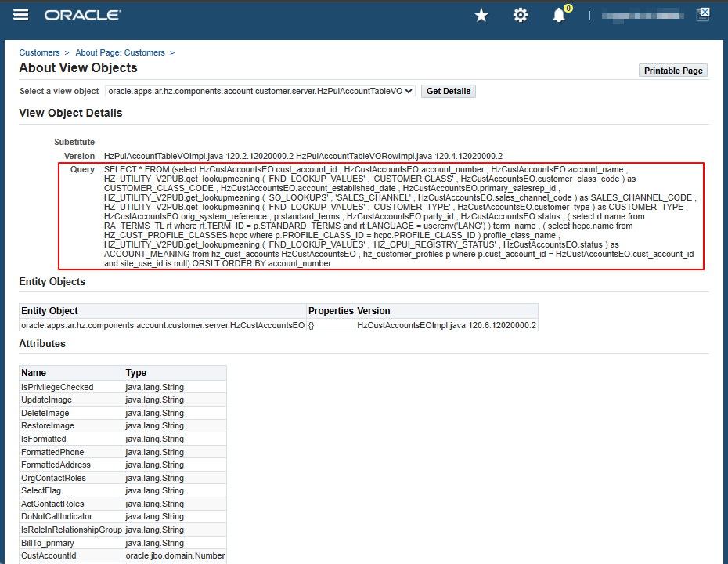Click HzCustAccountsEOImpl.java version cell
This screenshot has width=728, height=564.
point(447,325)
